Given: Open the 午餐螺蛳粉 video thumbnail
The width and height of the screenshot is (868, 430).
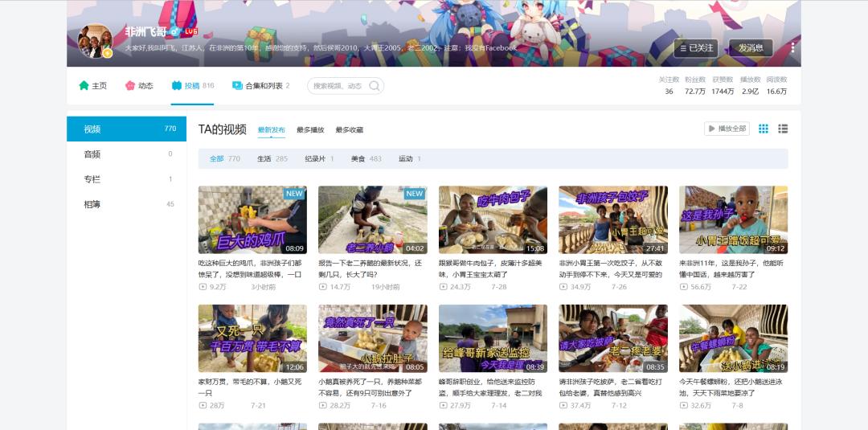Looking at the screenshot, I should tap(734, 338).
